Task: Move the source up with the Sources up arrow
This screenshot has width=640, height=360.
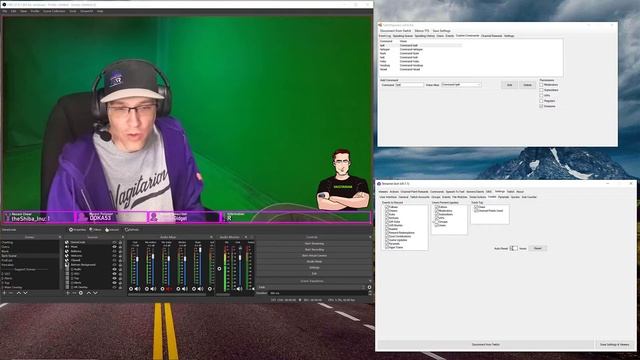Action: point(89,293)
